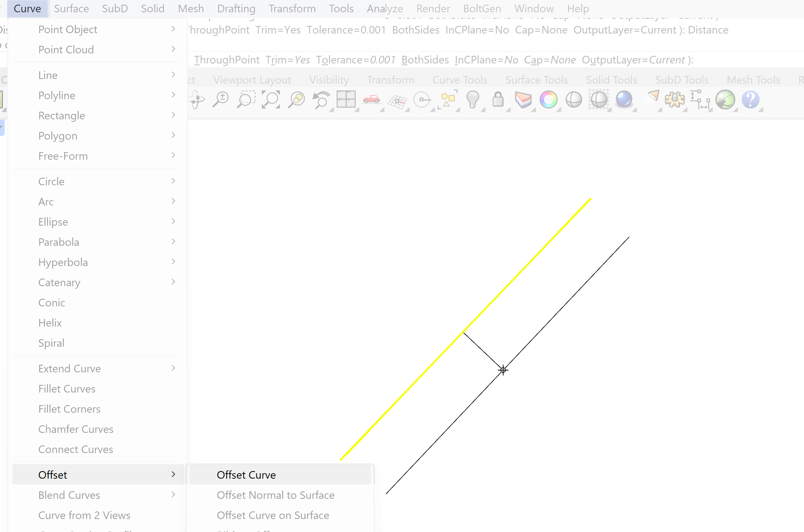Viewport: 804px width, 532px height.
Task: Click the padlock Lock Objects icon
Action: (x=498, y=99)
